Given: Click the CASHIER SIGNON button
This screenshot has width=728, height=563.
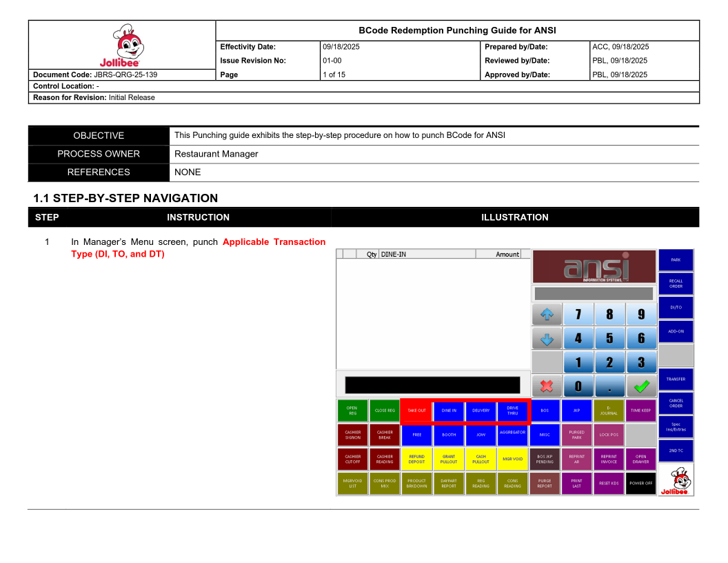Looking at the screenshot, I should (x=352, y=435).
